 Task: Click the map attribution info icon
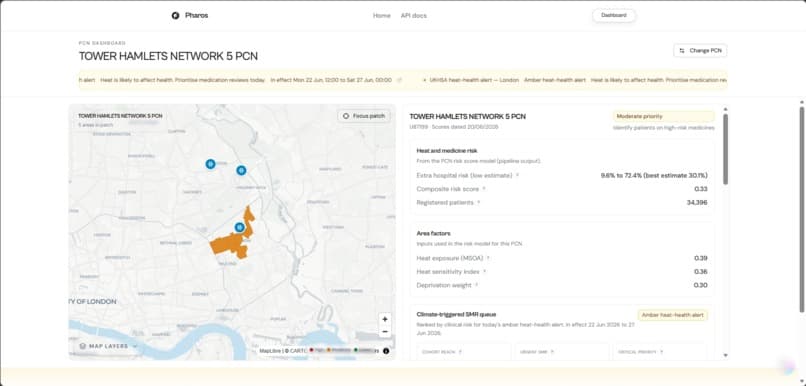(386, 351)
